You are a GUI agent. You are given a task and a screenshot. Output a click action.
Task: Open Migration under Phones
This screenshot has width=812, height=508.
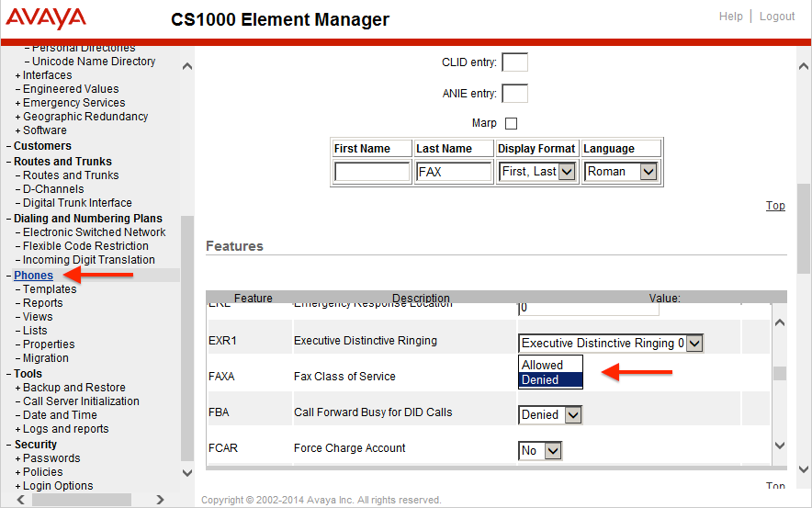coord(46,358)
